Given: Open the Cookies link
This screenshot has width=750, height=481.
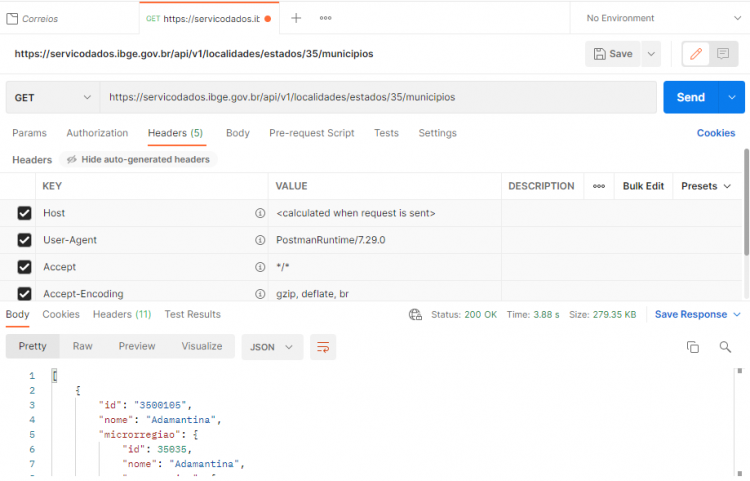Looking at the screenshot, I should (716, 133).
